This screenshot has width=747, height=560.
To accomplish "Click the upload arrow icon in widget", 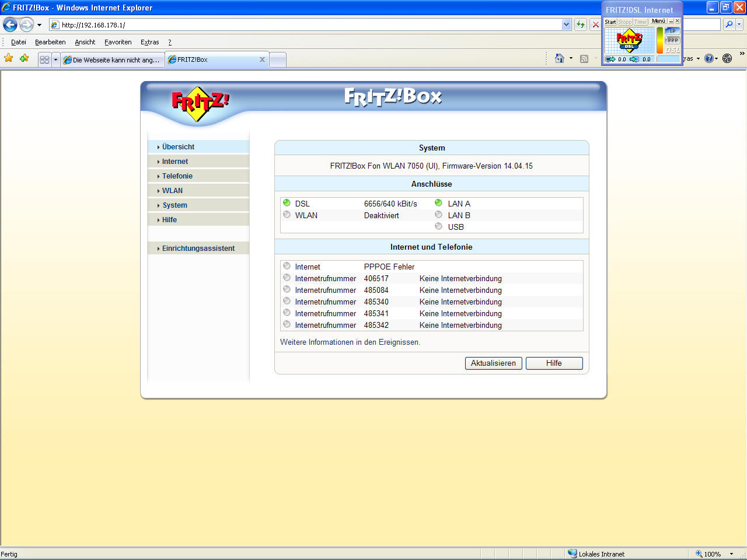I will click(610, 60).
